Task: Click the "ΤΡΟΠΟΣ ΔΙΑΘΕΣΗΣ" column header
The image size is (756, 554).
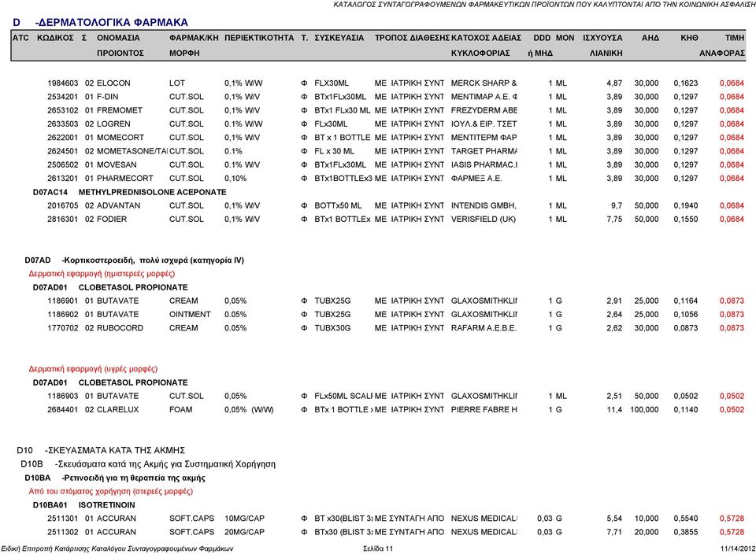Action: click(x=412, y=38)
